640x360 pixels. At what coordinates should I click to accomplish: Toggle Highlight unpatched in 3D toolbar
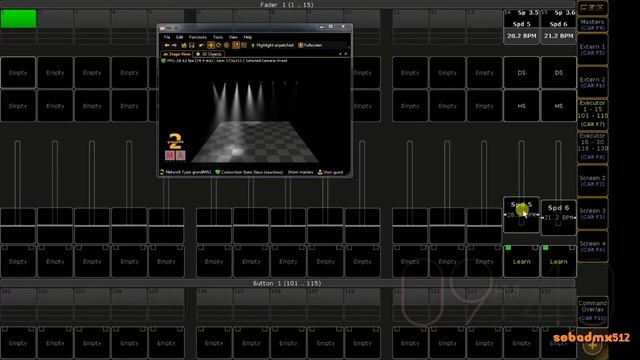pos(272,45)
